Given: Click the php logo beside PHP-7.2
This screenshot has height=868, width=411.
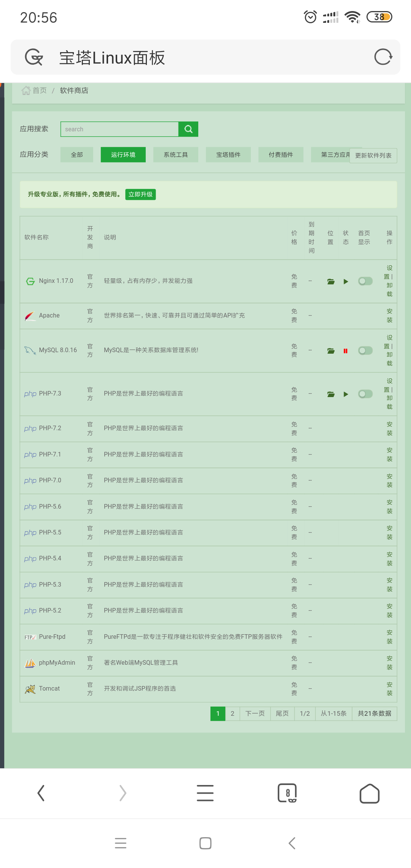Looking at the screenshot, I should pyautogui.click(x=30, y=428).
